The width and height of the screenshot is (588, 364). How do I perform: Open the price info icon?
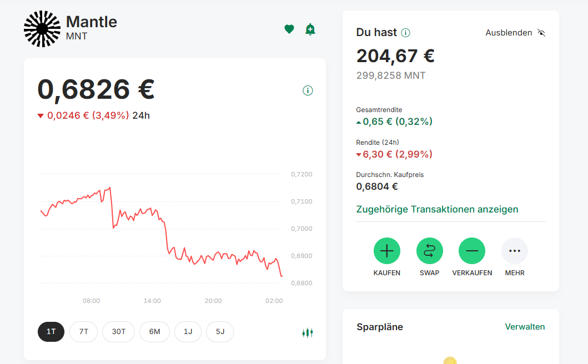coord(308,90)
